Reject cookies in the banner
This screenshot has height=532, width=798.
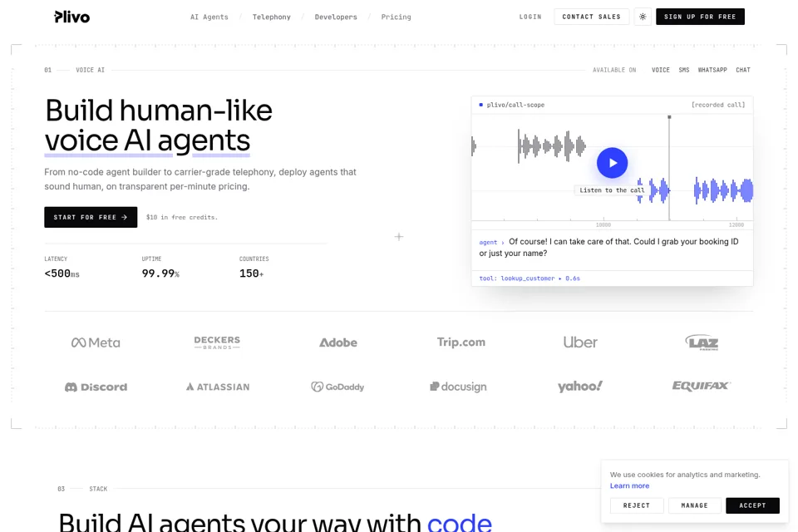pyautogui.click(x=637, y=505)
